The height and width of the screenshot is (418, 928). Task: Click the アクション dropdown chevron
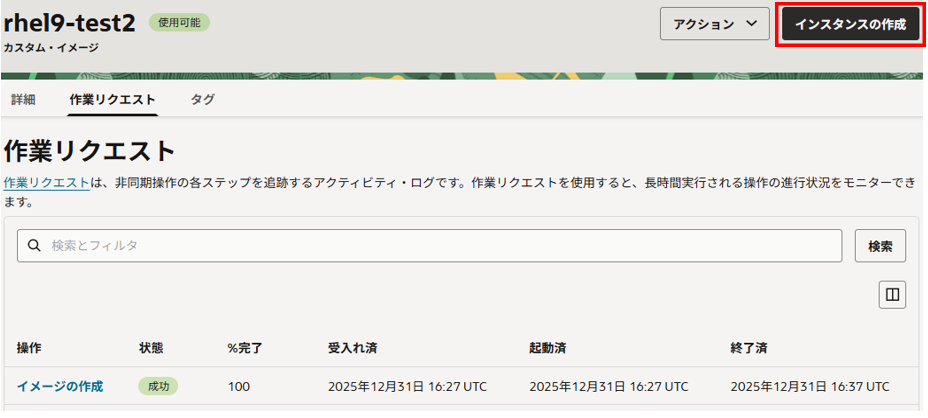click(x=751, y=25)
